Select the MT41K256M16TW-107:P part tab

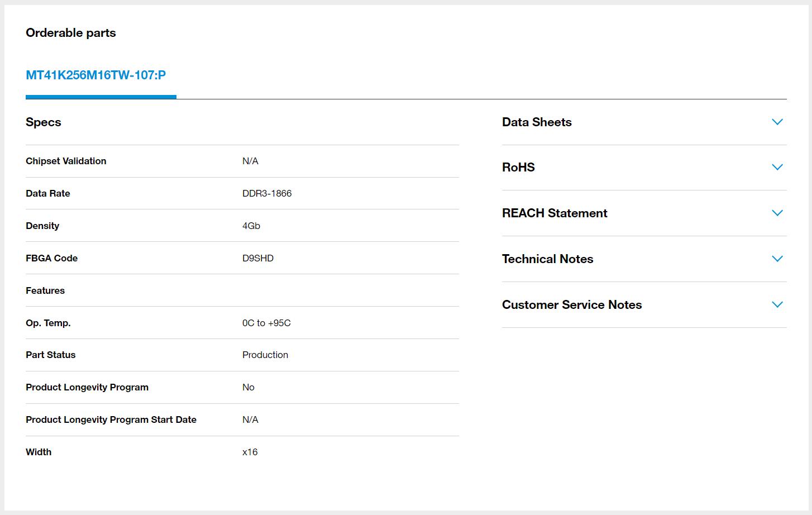coord(95,75)
